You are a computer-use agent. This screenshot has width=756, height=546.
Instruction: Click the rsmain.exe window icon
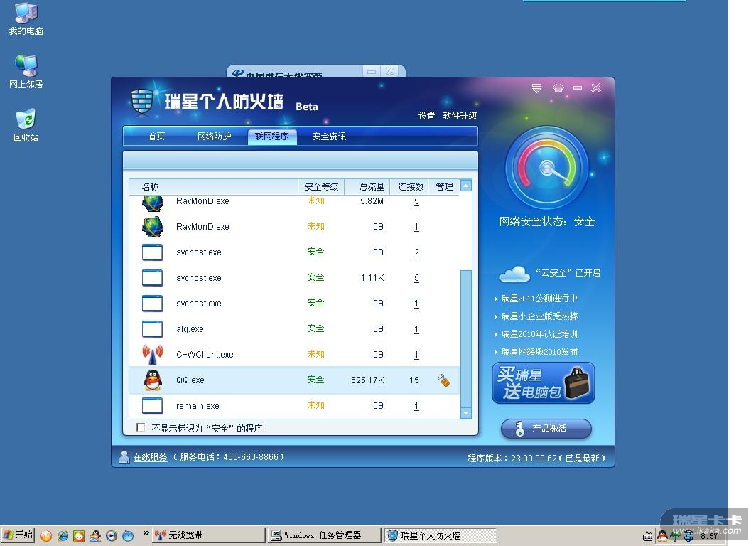coord(152,406)
